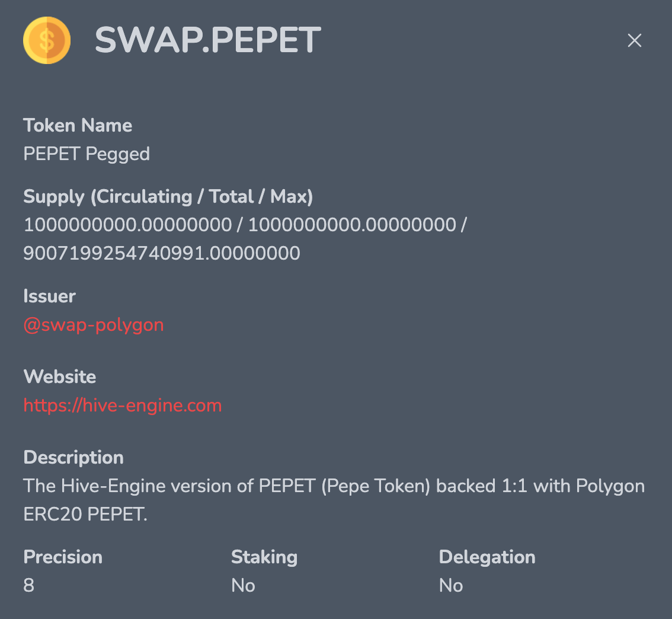
Task: Click the No value under Delegation
Action: click(x=451, y=585)
